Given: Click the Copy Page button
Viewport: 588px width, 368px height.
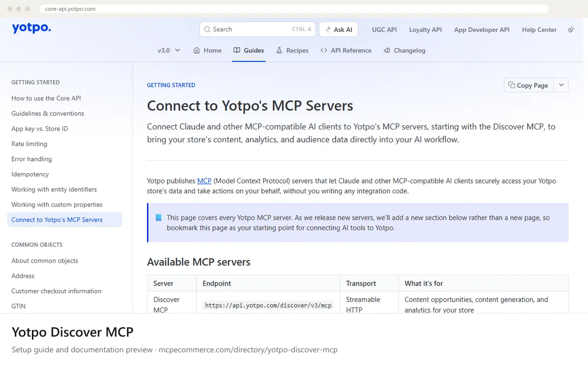Looking at the screenshot, I should [529, 85].
